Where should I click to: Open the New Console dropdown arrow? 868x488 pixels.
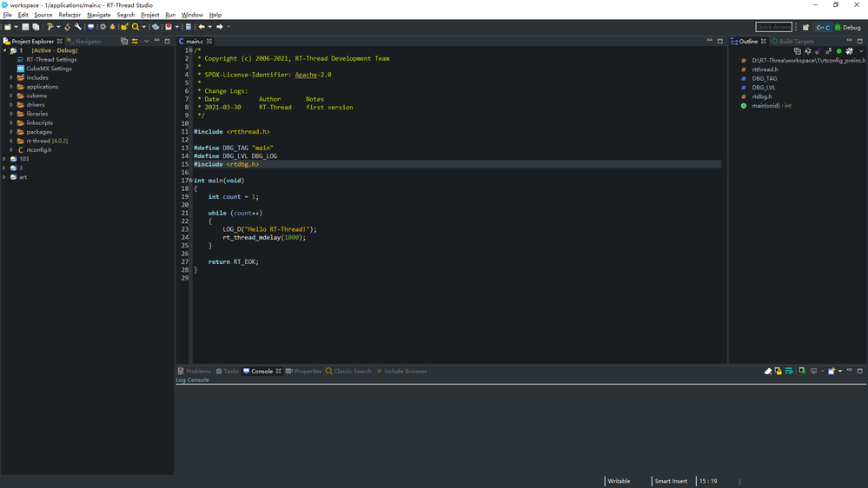(x=840, y=372)
